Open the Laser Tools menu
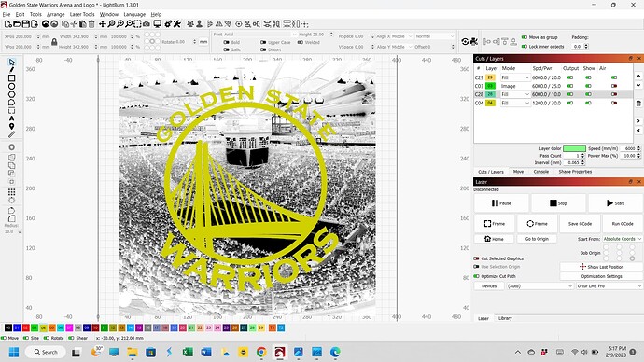The width and height of the screenshot is (644, 362). [x=82, y=14]
